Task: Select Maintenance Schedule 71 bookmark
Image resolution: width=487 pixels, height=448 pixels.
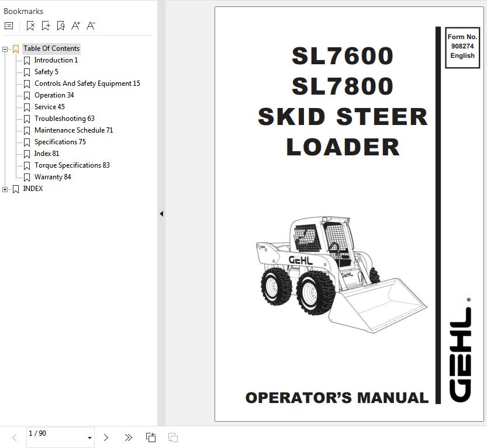Action: tap(74, 130)
